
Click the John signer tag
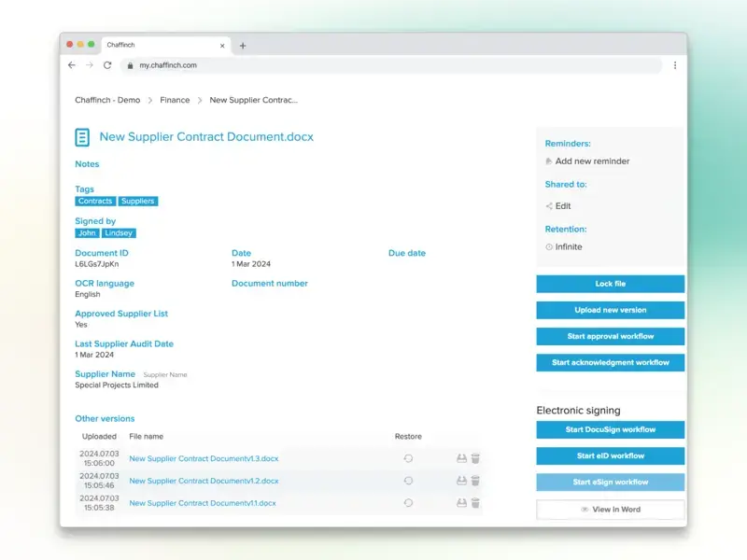point(87,233)
